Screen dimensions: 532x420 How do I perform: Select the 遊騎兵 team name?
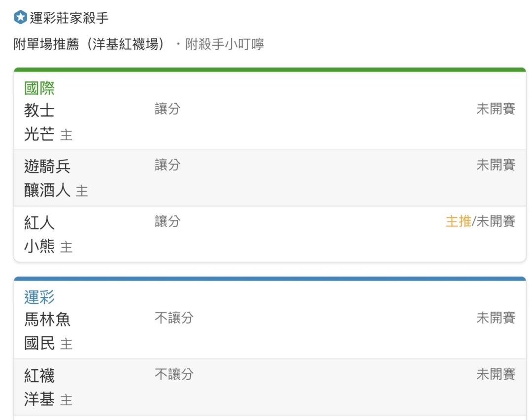click(x=47, y=166)
